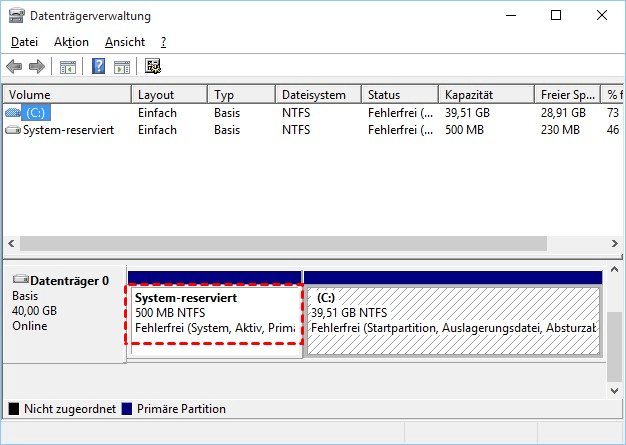Click the Datenträger 0 disk label panel
The width and height of the screenshot is (626, 445).
(x=65, y=314)
